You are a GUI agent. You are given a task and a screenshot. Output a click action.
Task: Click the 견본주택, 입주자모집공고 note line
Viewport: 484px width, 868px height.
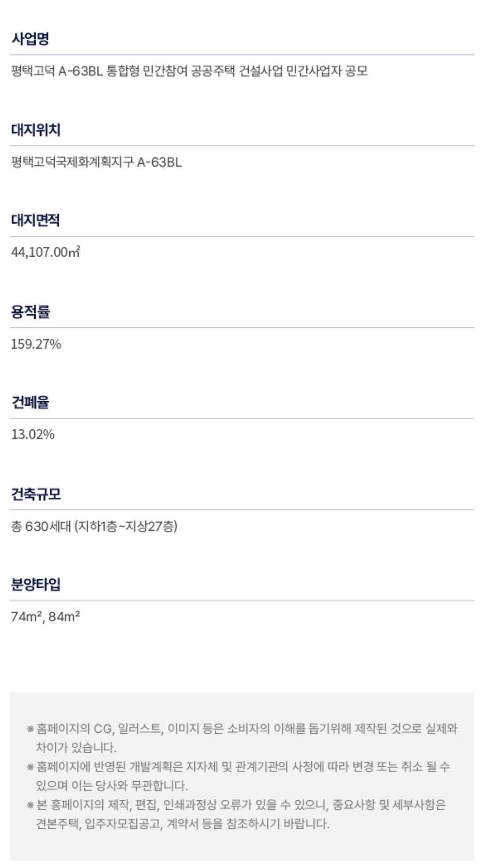182,824
